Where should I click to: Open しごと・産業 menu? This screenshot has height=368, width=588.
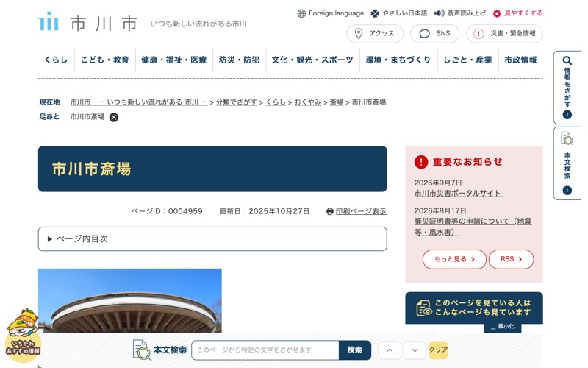click(467, 60)
